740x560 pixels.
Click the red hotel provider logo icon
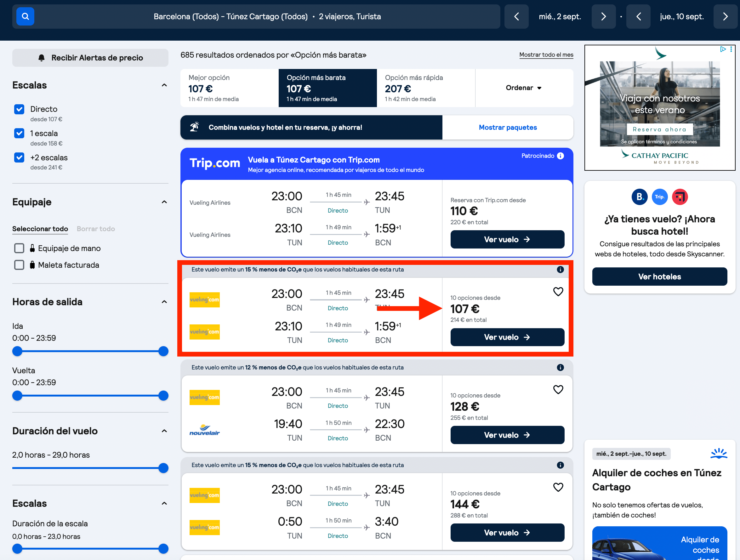point(680,197)
